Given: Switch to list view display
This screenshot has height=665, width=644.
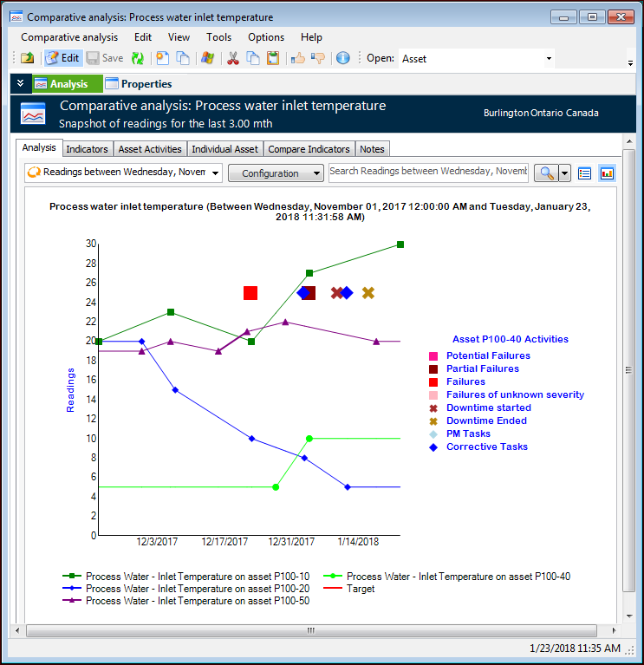Looking at the screenshot, I should pos(585,173).
